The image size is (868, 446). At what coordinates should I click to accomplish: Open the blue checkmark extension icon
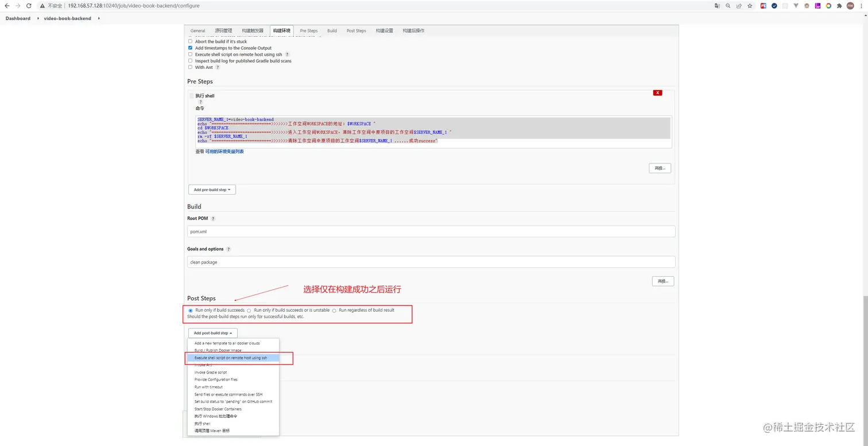coord(774,6)
